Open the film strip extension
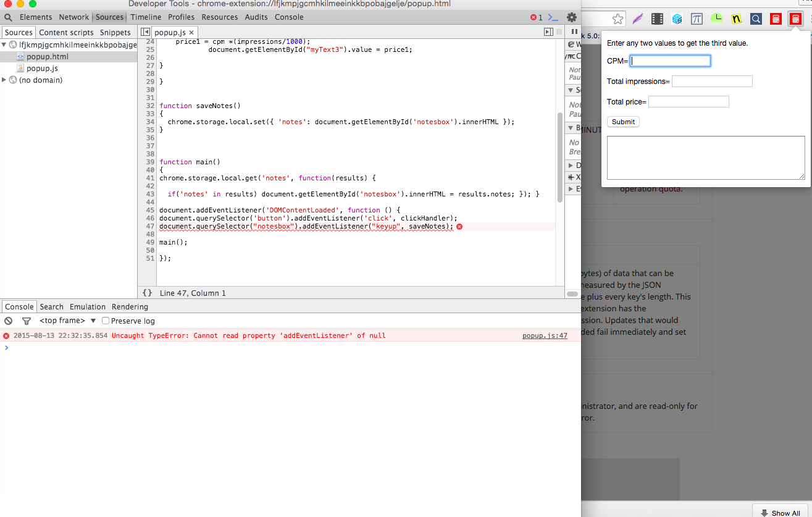The width and height of the screenshot is (812, 517). [657, 19]
